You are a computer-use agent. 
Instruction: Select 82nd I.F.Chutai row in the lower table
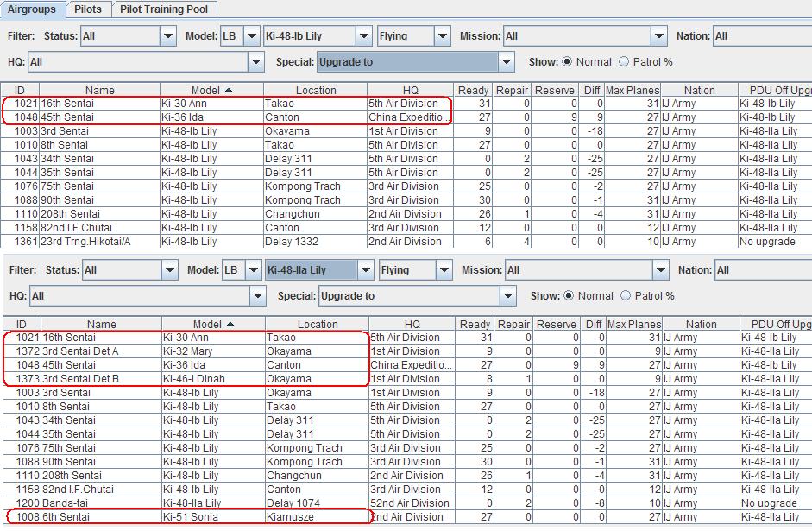(x=406, y=489)
